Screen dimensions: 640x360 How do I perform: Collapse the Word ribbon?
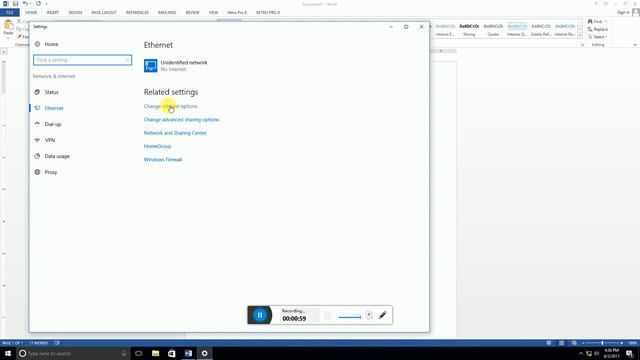pyautogui.click(x=635, y=45)
